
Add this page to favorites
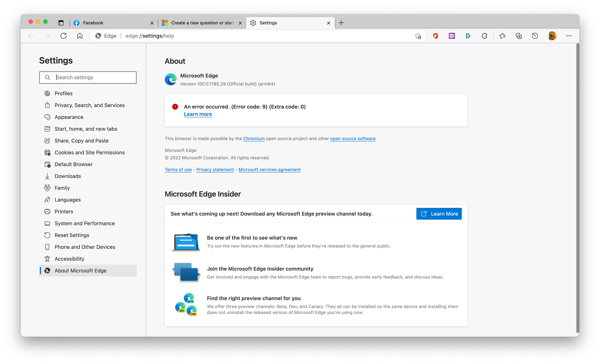pos(418,36)
